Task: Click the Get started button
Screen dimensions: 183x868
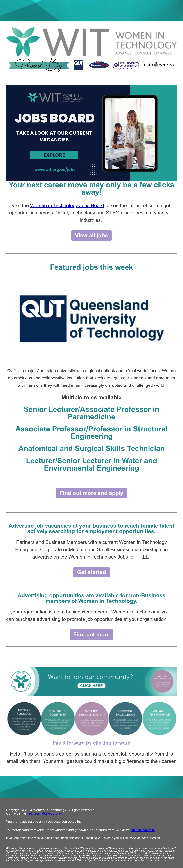Action: click(91, 572)
